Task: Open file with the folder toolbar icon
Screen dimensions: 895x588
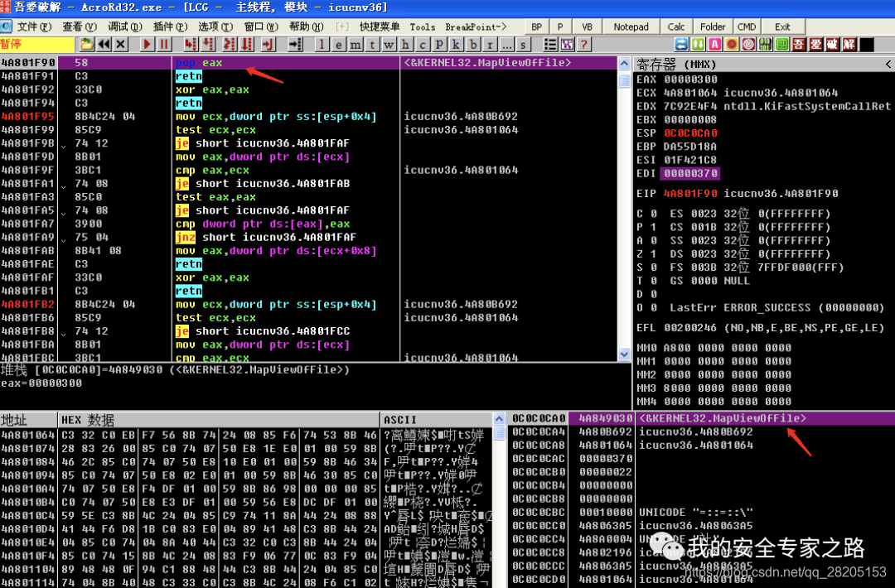Action: tap(87, 44)
